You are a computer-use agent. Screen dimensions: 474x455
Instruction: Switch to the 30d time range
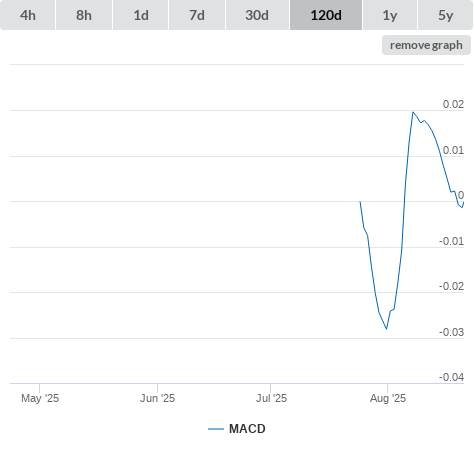pyautogui.click(x=257, y=15)
